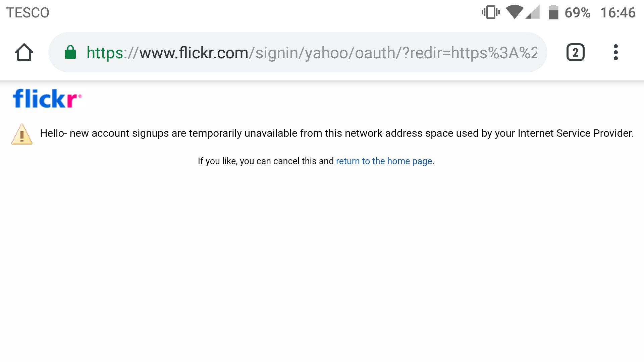Tap the cellular signal strength icon
The height and width of the screenshot is (362, 644).
click(533, 12)
